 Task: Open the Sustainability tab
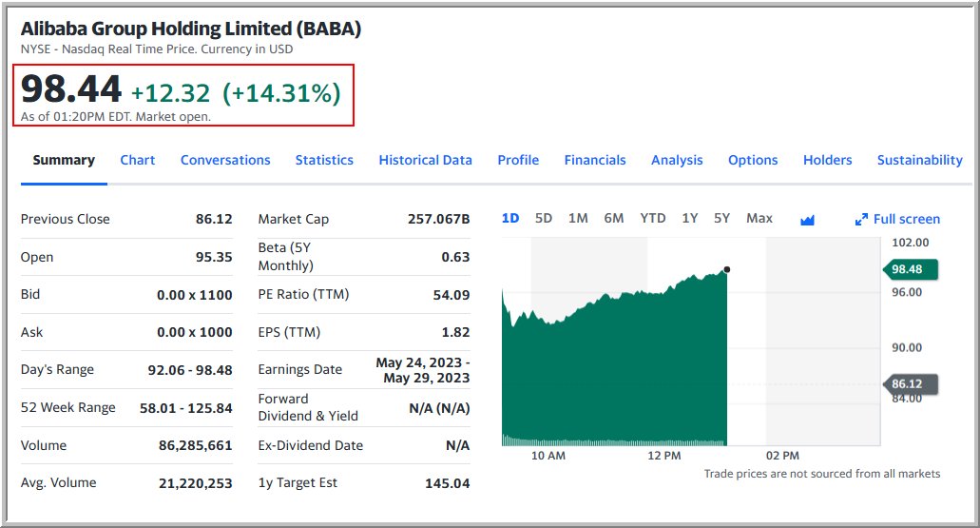tap(920, 160)
